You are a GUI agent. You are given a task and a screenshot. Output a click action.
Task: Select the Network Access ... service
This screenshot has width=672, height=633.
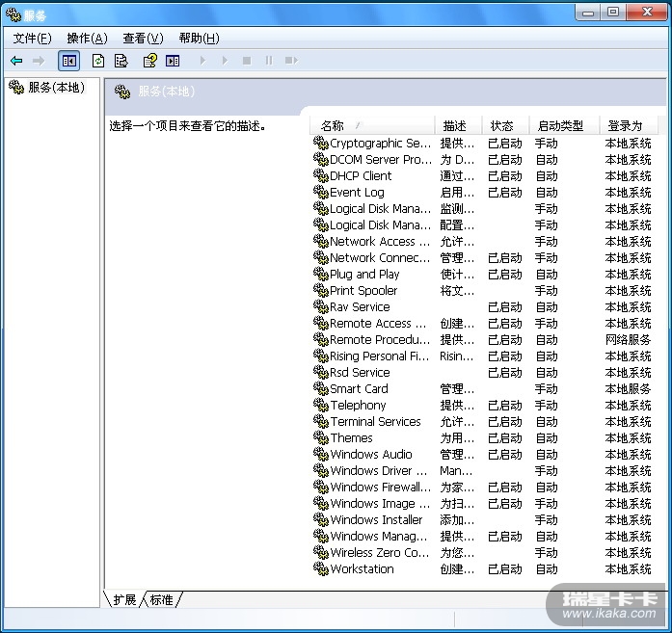click(x=380, y=241)
